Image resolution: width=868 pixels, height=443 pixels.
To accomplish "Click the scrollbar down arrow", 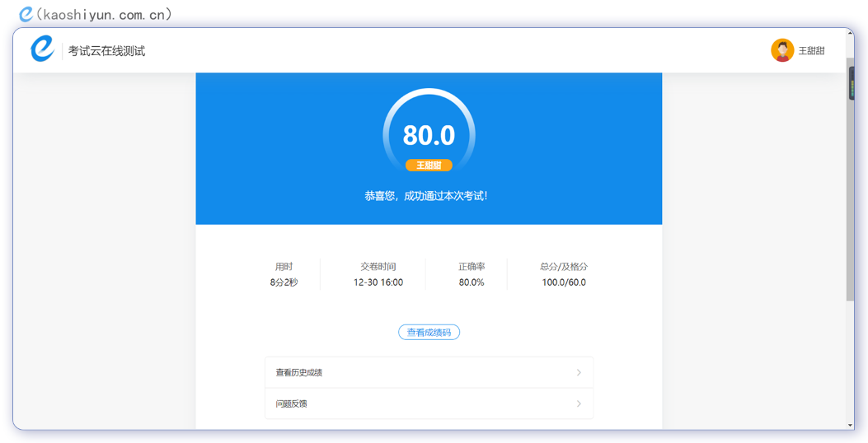I will [x=850, y=425].
